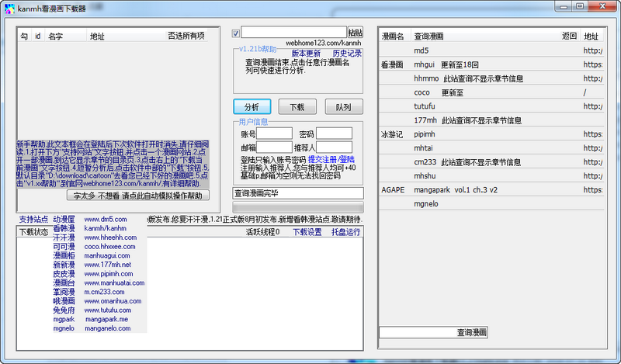Open www.dm5.com site link
Viewport: 621px width, 364px height.
(106, 220)
